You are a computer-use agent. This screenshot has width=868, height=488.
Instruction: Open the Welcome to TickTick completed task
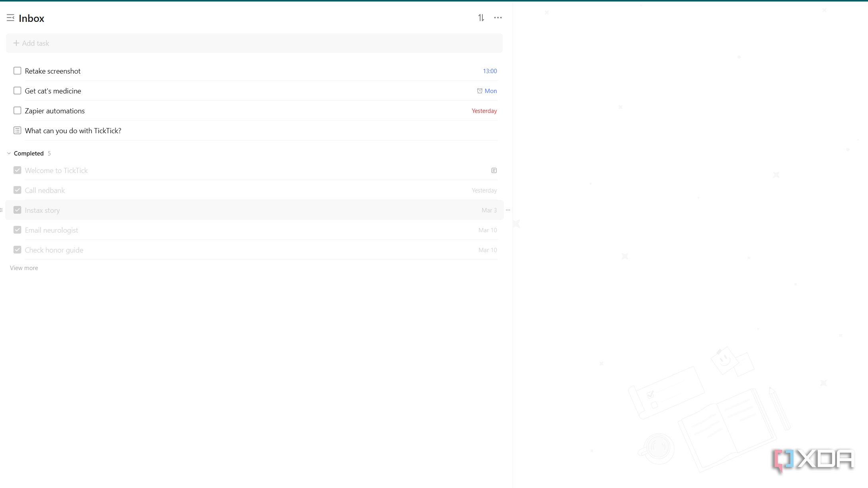56,170
